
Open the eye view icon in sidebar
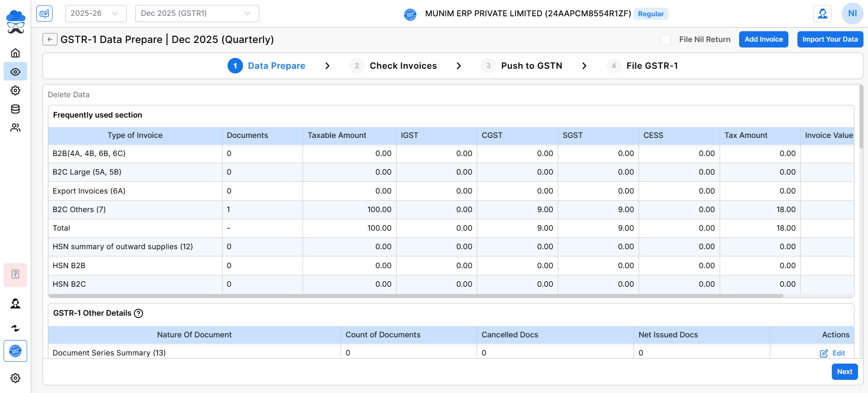(15, 72)
